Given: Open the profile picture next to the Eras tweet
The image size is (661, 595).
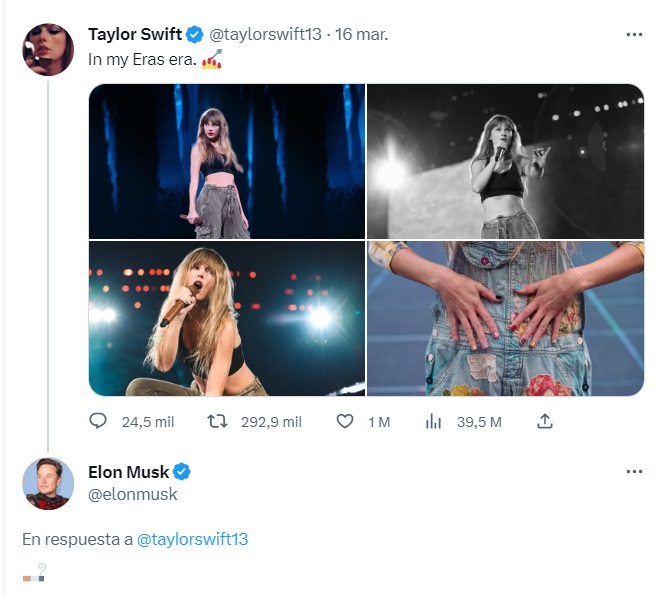Looking at the screenshot, I should 48,50.
